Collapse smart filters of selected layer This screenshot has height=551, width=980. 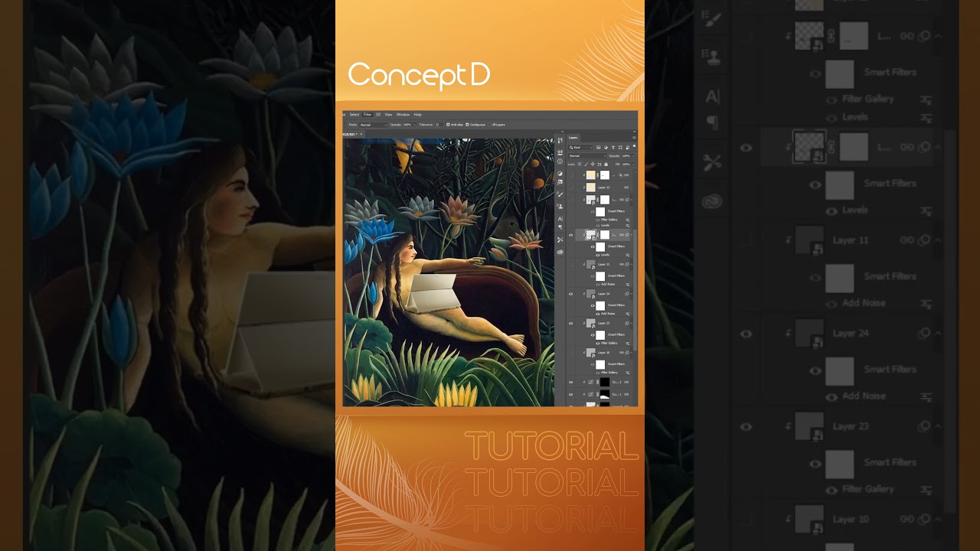pyautogui.click(x=632, y=235)
